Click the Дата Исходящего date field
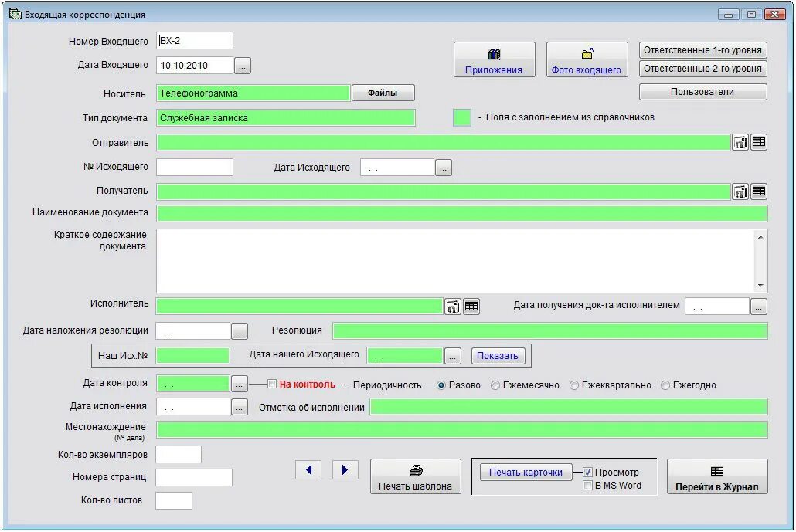The height and width of the screenshot is (532, 796). (397, 168)
